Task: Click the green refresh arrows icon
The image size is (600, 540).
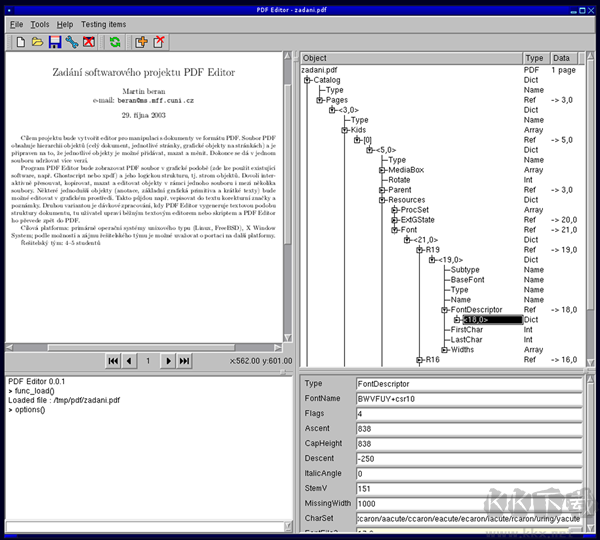Action: [115, 42]
